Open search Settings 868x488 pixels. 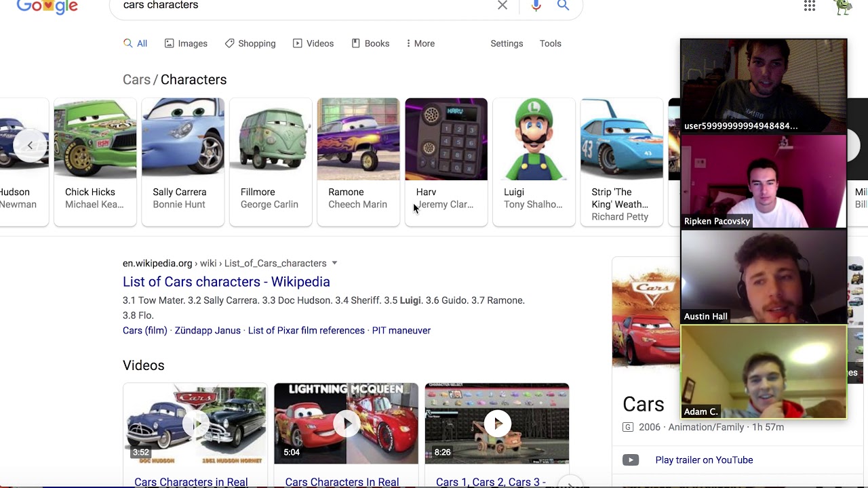[507, 43]
